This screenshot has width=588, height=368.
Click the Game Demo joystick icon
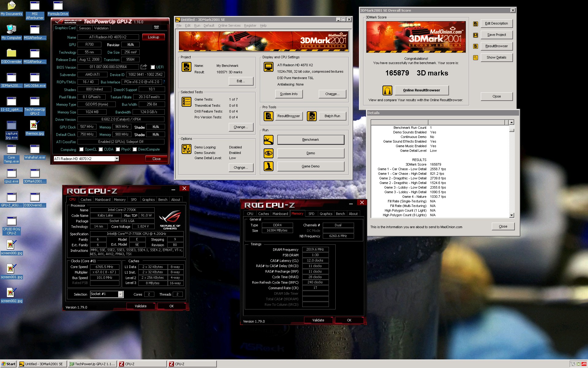click(269, 166)
